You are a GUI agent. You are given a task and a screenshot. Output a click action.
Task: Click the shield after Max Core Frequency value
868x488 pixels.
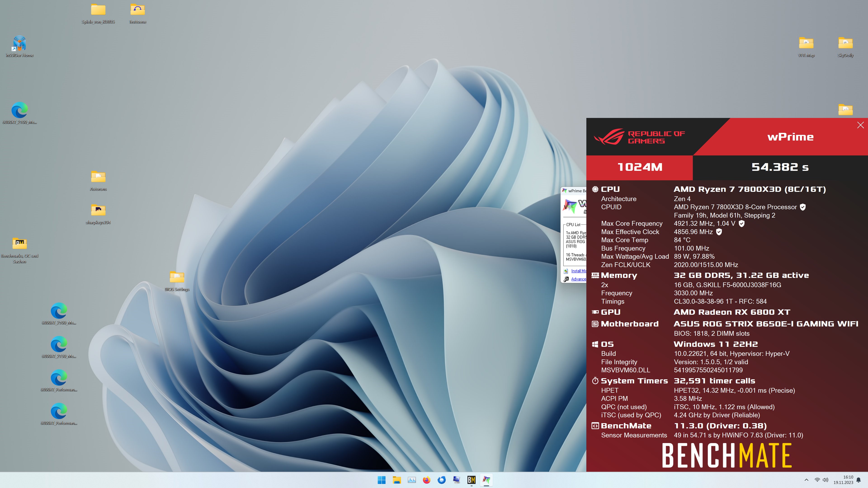[x=741, y=224]
